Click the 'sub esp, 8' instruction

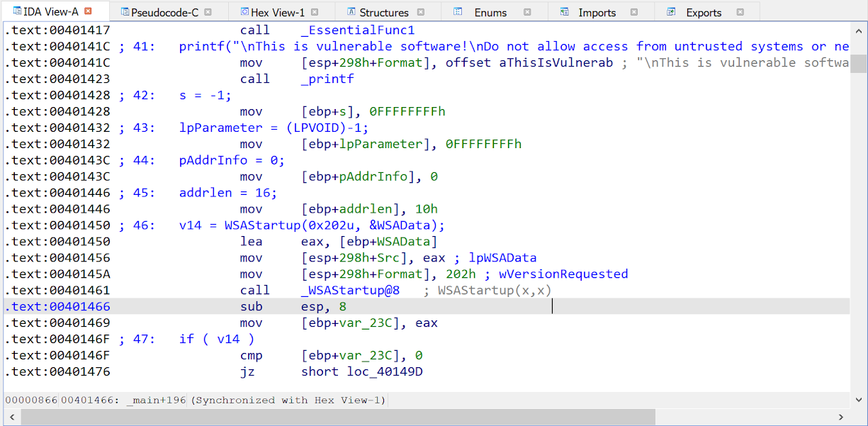pyautogui.click(x=293, y=307)
